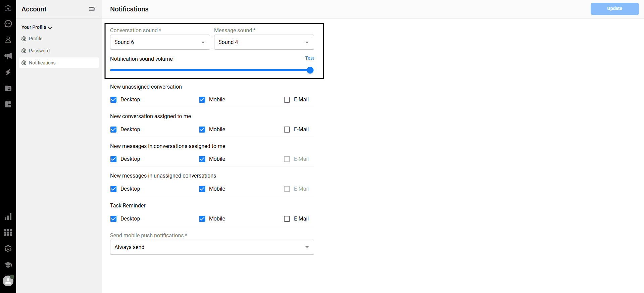This screenshot has height=293, width=644.
Task: Open automation lightning bolt icon
Action: 8,72
